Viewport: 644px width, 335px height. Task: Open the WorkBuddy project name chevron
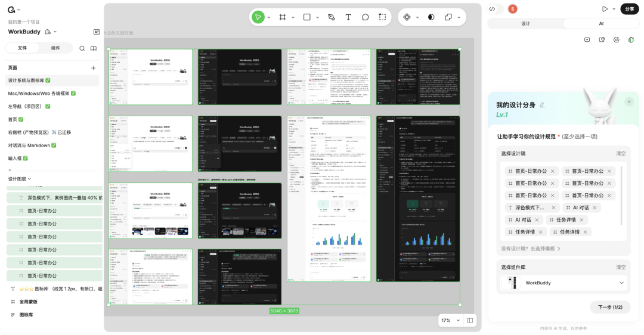point(55,32)
